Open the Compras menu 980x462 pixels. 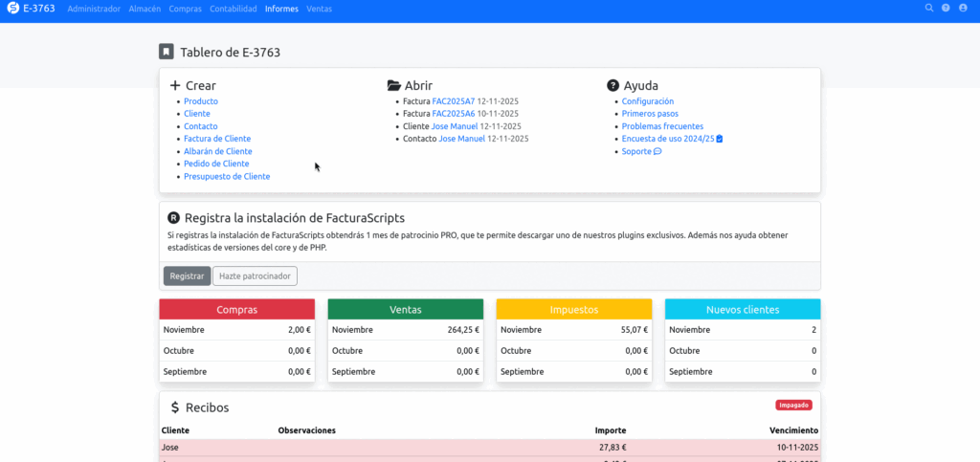pos(185,10)
